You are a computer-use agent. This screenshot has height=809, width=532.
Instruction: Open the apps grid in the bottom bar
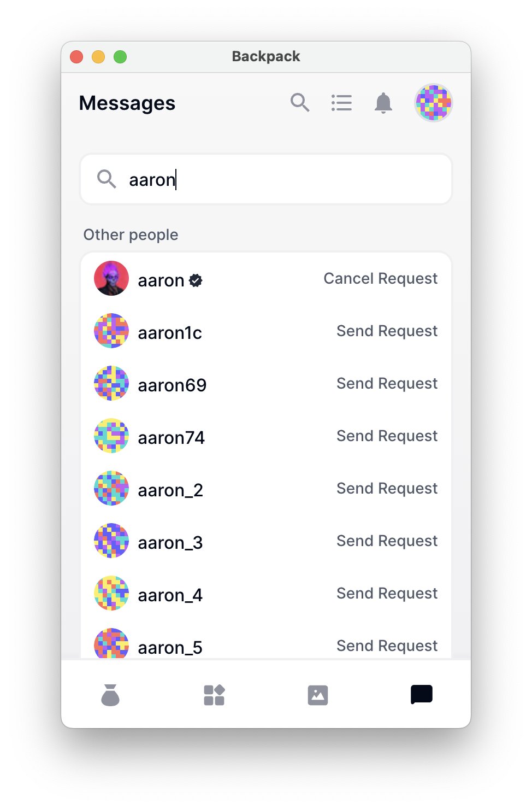click(x=214, y=695)
